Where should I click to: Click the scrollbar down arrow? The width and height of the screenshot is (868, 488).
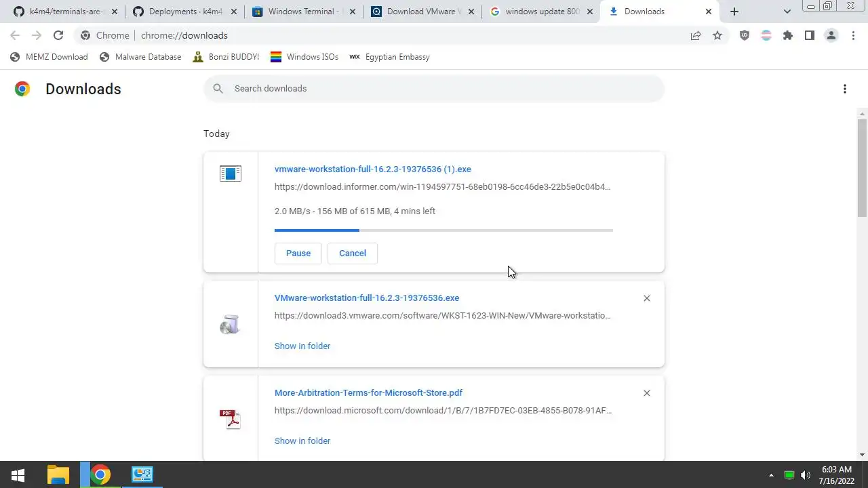coord(862,455)
